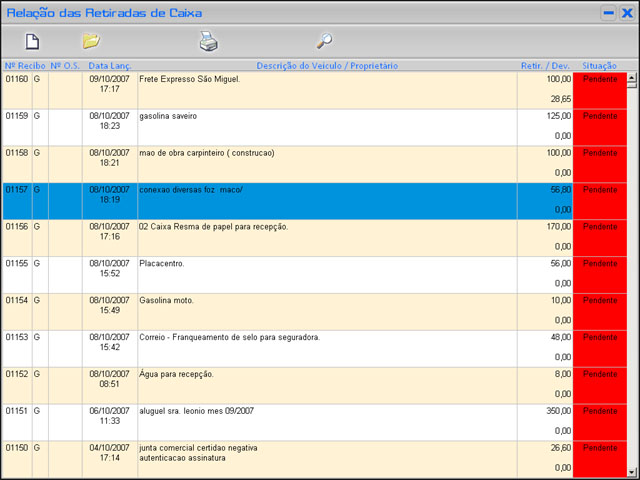Click the Retir. / Dev. column header
The height and width of the screenshot is (480, 640).
[545, 65]
